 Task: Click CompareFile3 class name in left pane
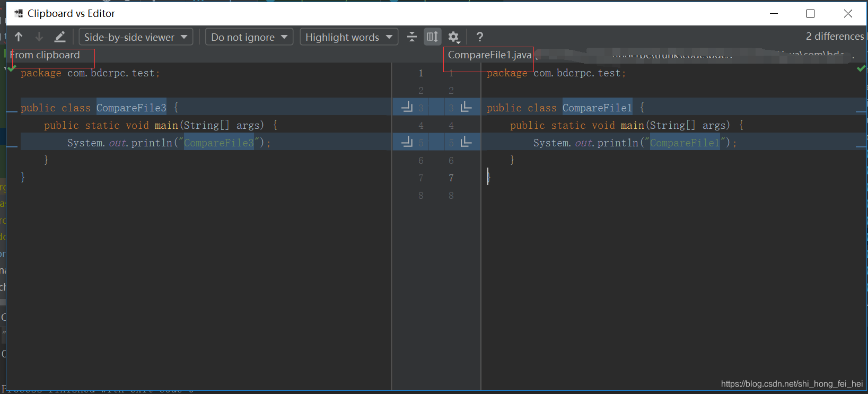click(131, 108)
